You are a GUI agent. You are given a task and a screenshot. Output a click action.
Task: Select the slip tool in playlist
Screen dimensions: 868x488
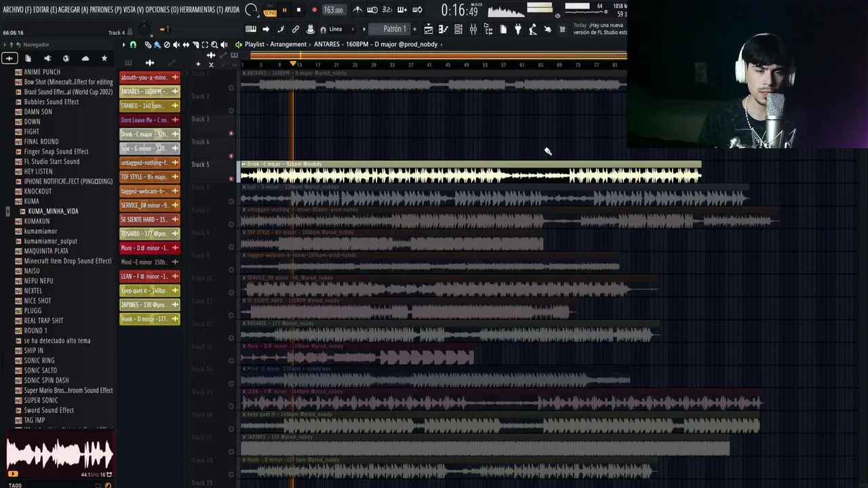(x=186, y=45)
